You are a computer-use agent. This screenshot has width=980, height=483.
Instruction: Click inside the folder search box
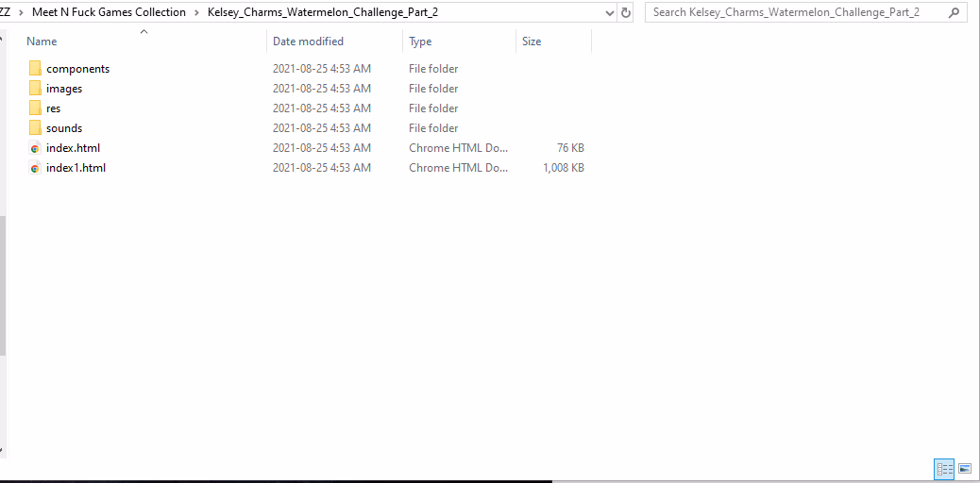pyautogui.click(x=793, y=13)
